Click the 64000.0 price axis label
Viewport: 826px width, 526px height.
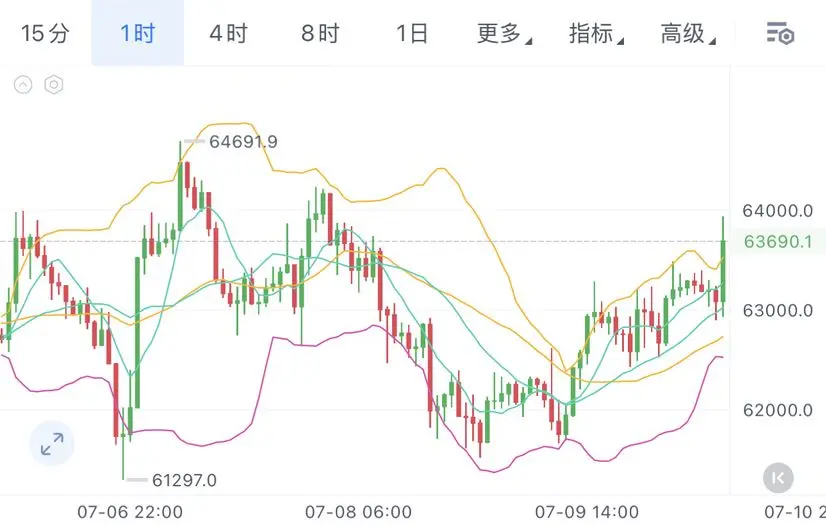coord(778,211)
